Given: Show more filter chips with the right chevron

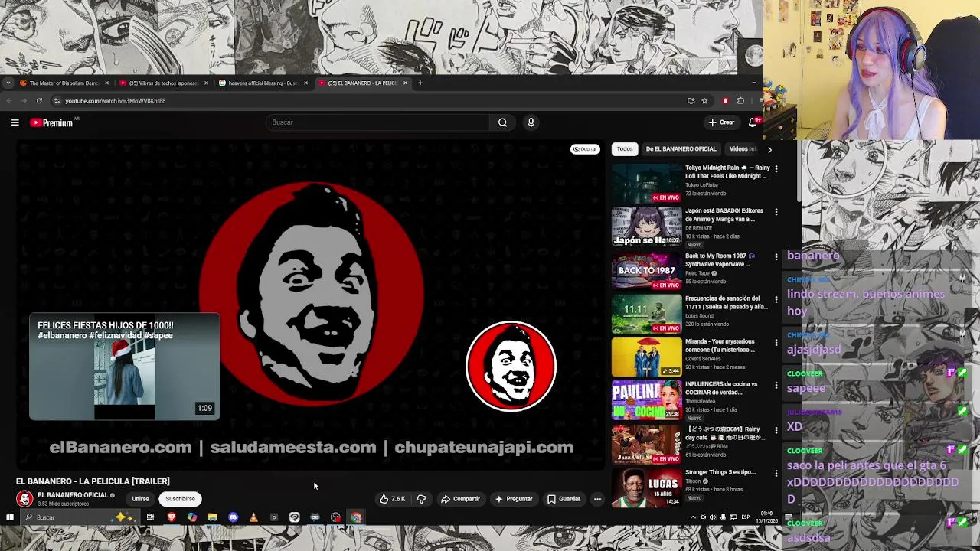Looking at the screenshot, I should point(769,149).
